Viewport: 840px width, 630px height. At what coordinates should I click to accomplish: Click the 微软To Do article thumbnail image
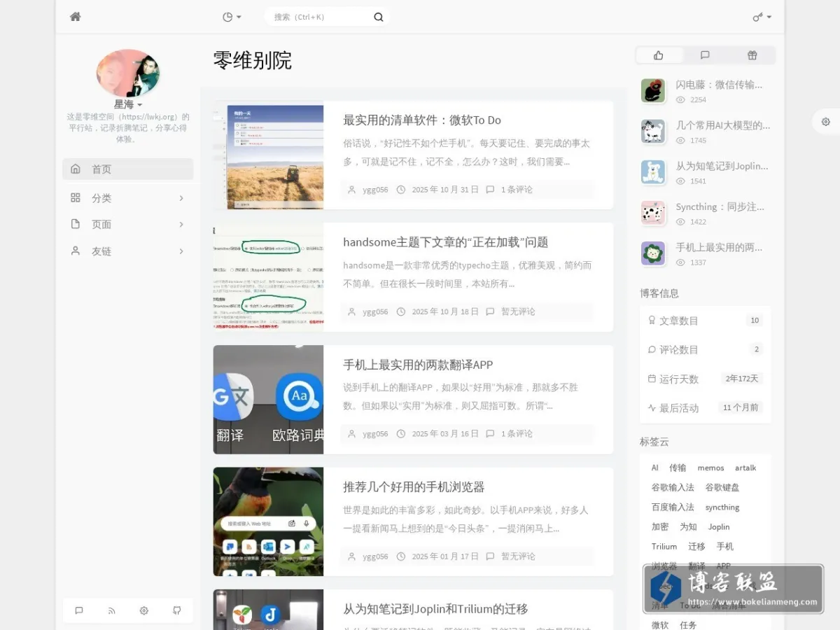point(268,155)
